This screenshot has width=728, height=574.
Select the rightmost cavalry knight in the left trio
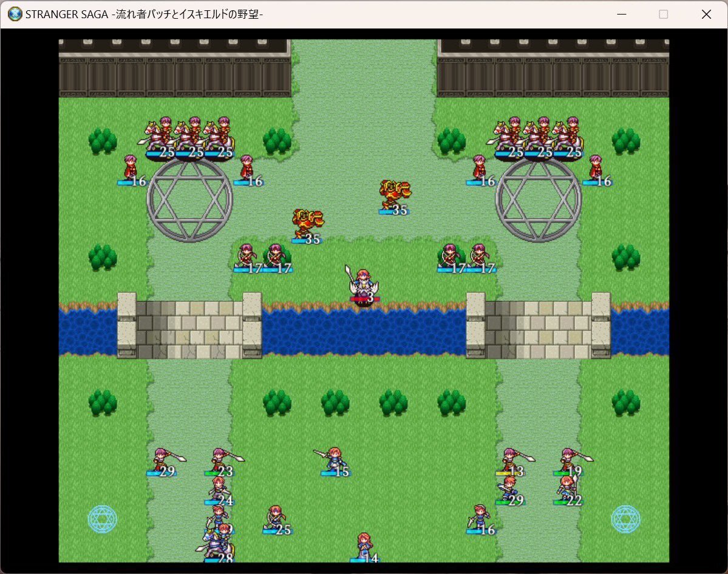[219, 138]
